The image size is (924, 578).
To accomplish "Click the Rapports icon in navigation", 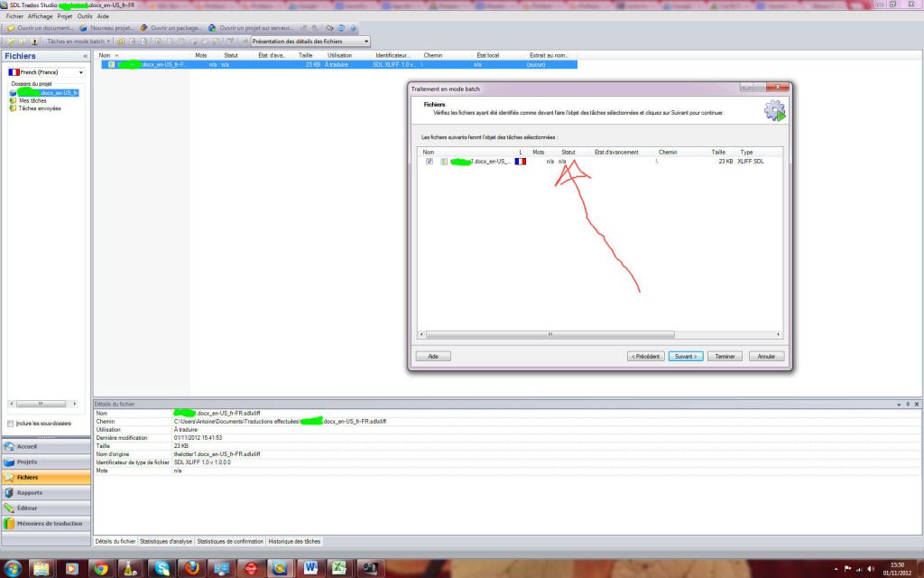I will [9, 492].
